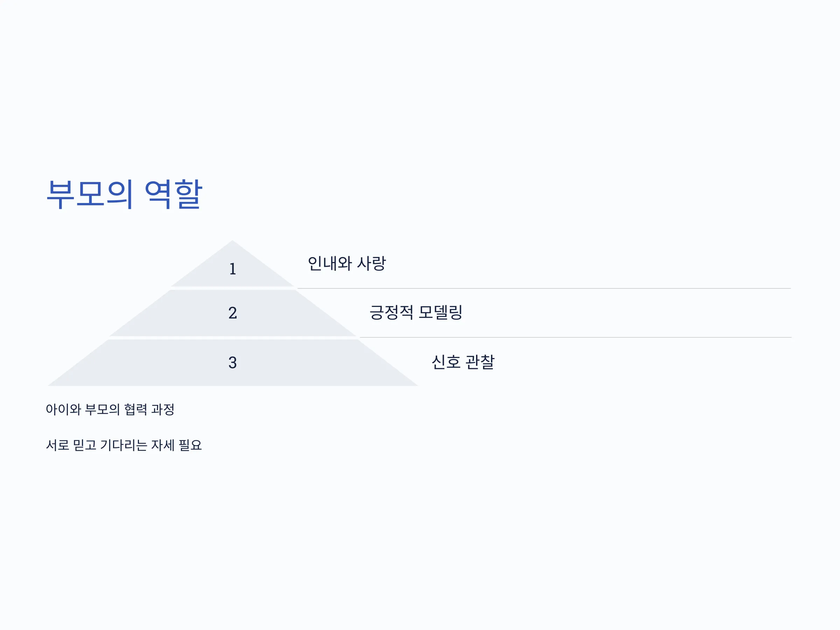Place the cursor on the word 역할 in the title
840x630 pixels.
point(174,194)
